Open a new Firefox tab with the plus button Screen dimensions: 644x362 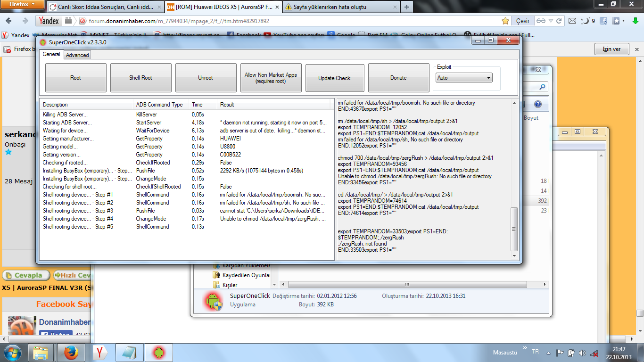[x=406, y=7]
